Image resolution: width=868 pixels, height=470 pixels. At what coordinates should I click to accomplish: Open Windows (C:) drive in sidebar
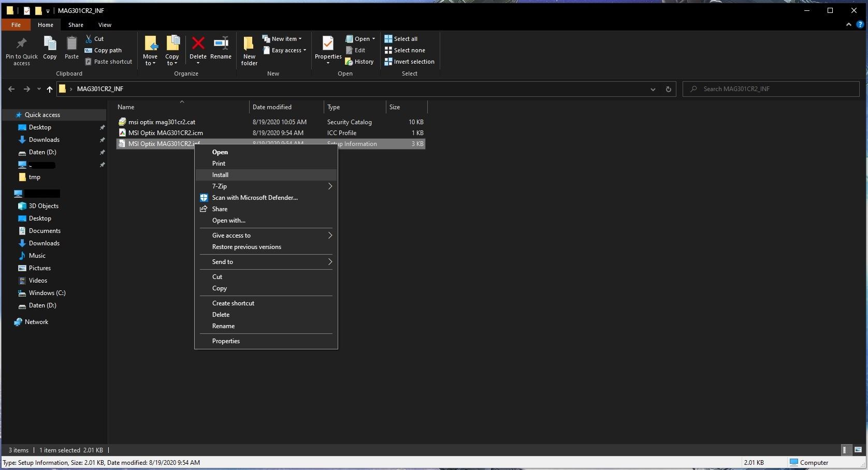tap(47, 293)
